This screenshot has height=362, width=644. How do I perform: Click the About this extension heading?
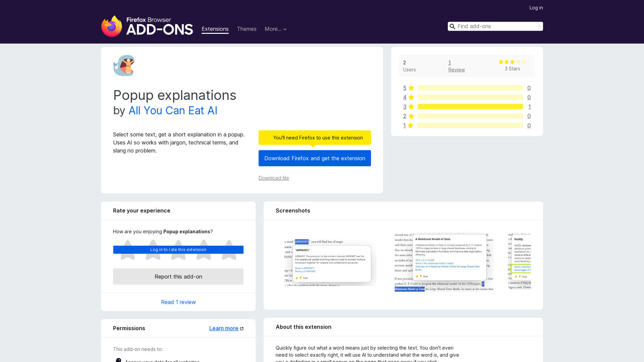pos(303,327)
